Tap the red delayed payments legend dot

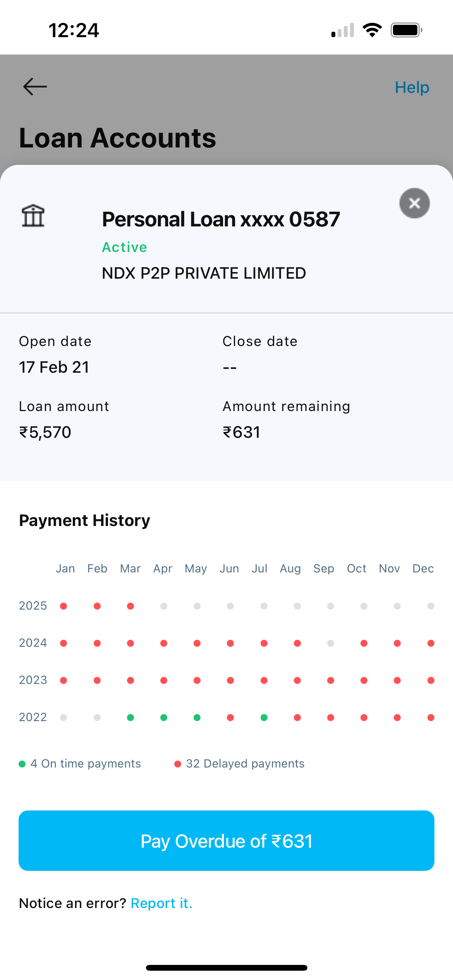(x=178, y=764)
